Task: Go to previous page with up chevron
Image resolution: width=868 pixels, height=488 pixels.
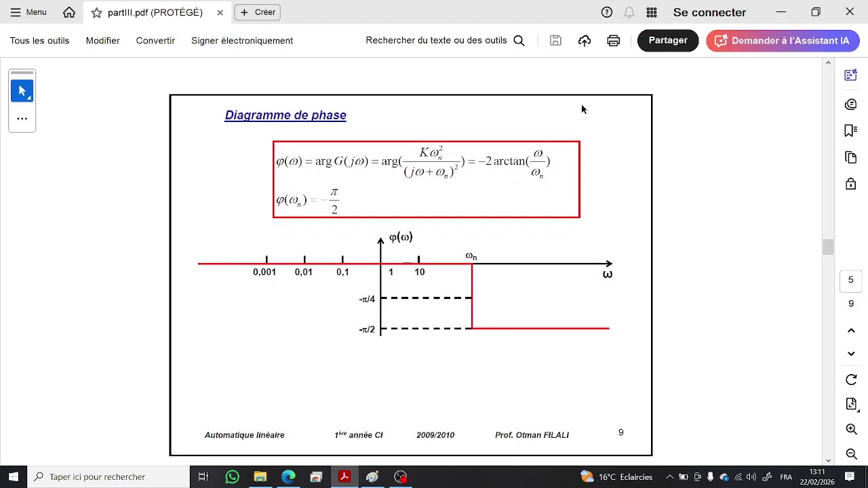Action: [x=851, y=330]
